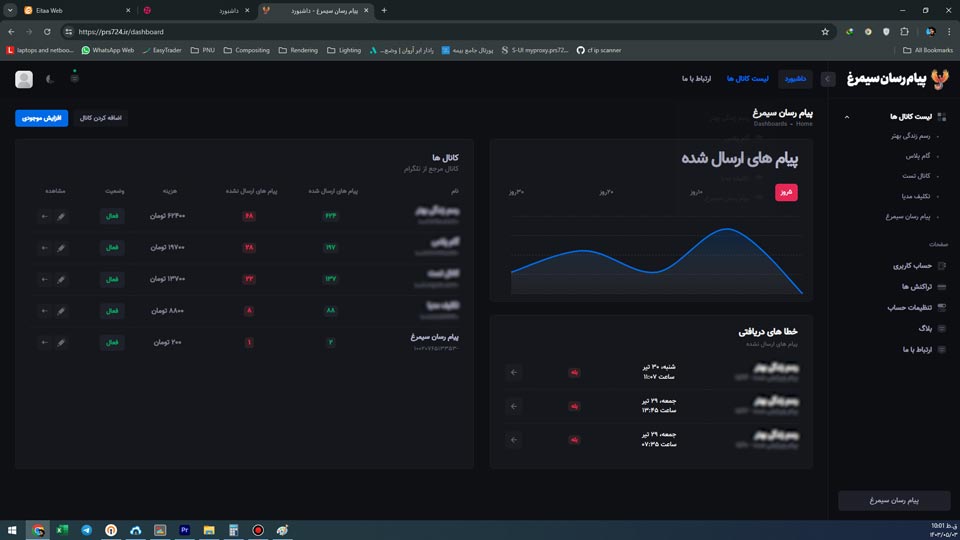This screenshot has height=540, width=960.
Task: Click the فعال status in ۲۰۰ تومان row
Action: tap(112, 342)
